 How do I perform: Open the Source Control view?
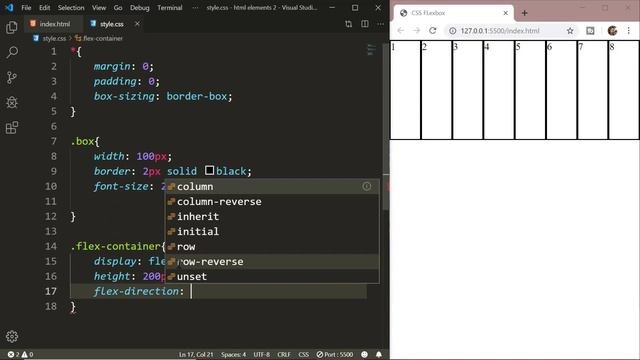pyautogui.click(x=12, y=77)
